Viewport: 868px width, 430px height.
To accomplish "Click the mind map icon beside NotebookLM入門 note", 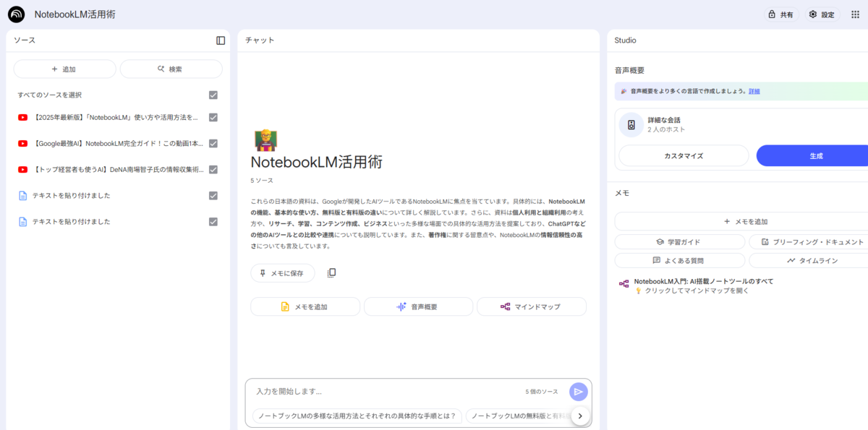I will click(x=624, y=283).
